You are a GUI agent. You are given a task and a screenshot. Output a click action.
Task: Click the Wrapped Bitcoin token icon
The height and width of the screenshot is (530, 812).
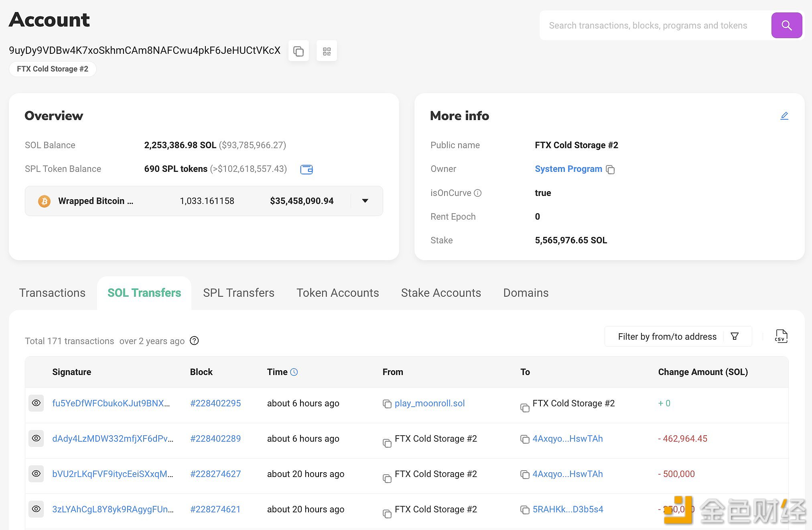coord(44,201)
